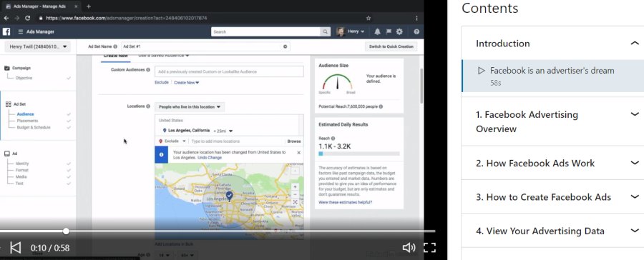Click the Browse locations button

click(x=294, y=141)
